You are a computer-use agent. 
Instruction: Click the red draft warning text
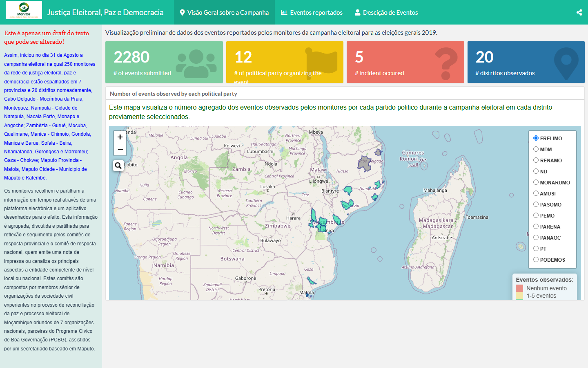click(47, 37)
